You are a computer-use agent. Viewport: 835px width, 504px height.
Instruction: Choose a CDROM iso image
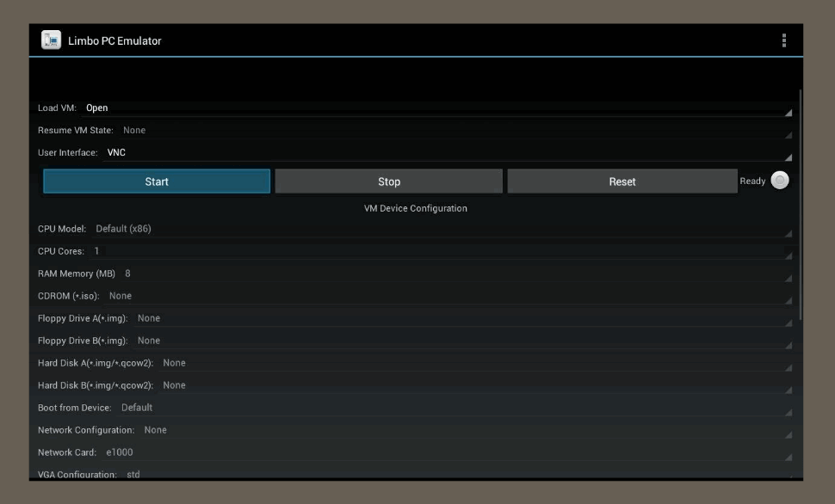(448, 296)
